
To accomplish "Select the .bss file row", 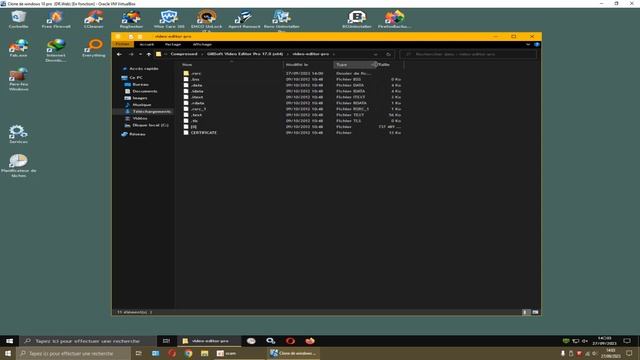I will [292, 79].
